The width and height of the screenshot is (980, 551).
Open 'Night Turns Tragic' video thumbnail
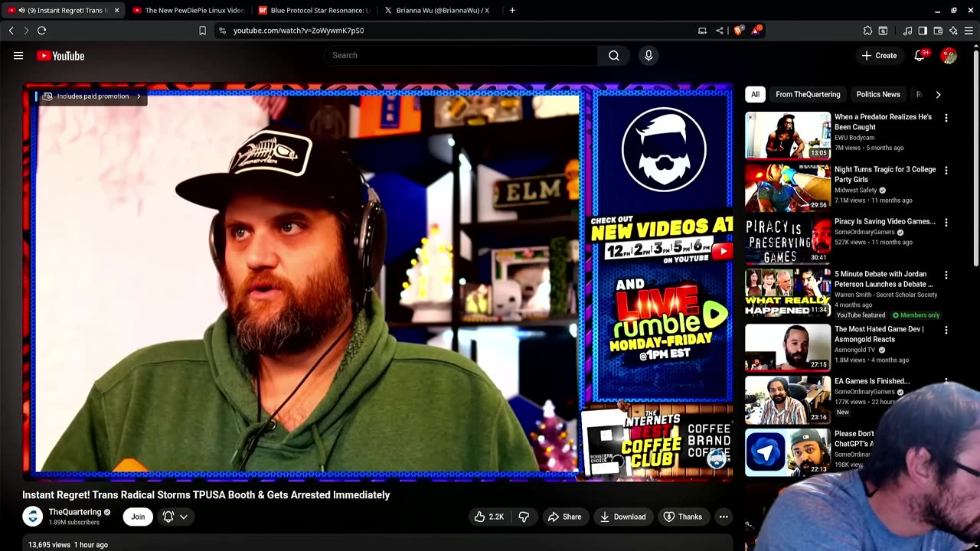(788, 187)
